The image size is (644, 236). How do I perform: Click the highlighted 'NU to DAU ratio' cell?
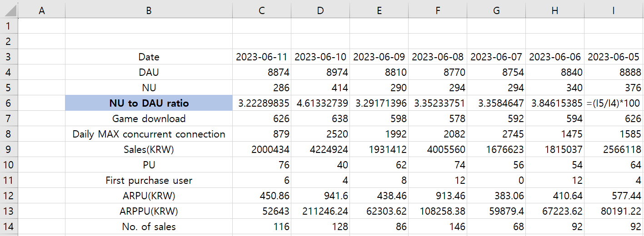pos(149,103)
